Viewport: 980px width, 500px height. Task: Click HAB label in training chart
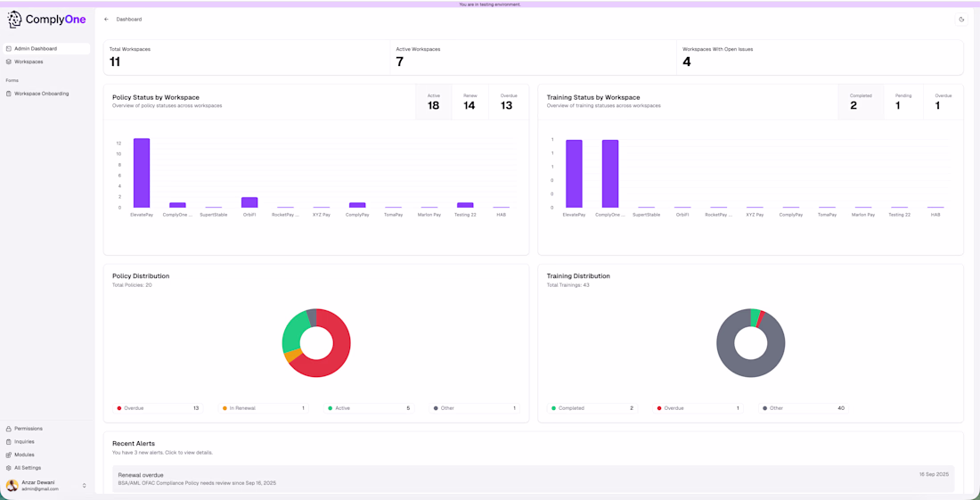(935, 215)
